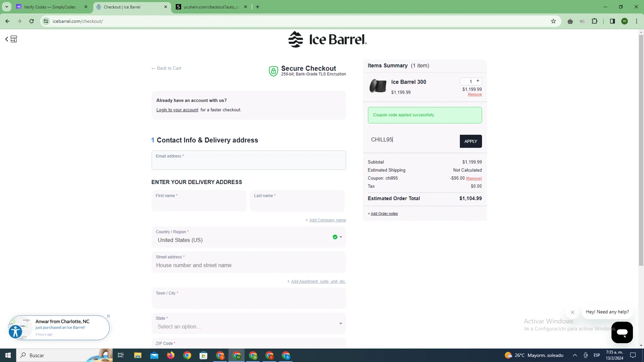The width and height of the screenshot is (644, 362).
Task: Open Task View on the taskbar
Action: [121, 355]
